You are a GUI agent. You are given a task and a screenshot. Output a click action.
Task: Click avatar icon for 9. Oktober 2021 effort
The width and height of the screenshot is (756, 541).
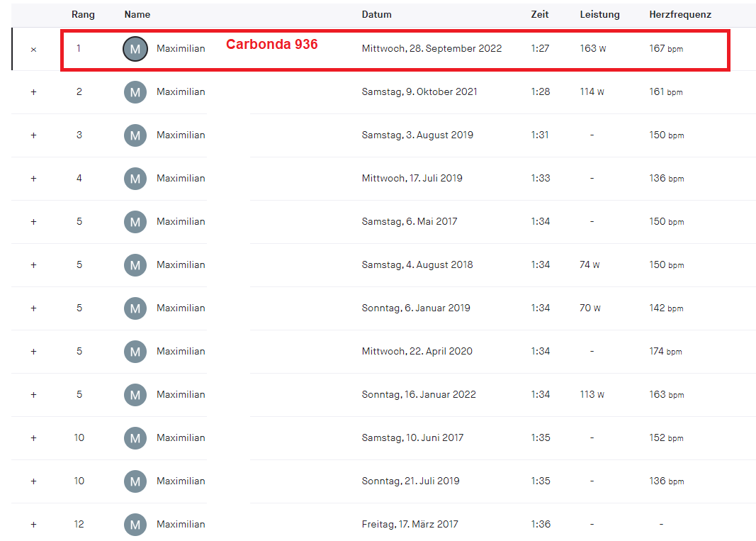[135, 92]
